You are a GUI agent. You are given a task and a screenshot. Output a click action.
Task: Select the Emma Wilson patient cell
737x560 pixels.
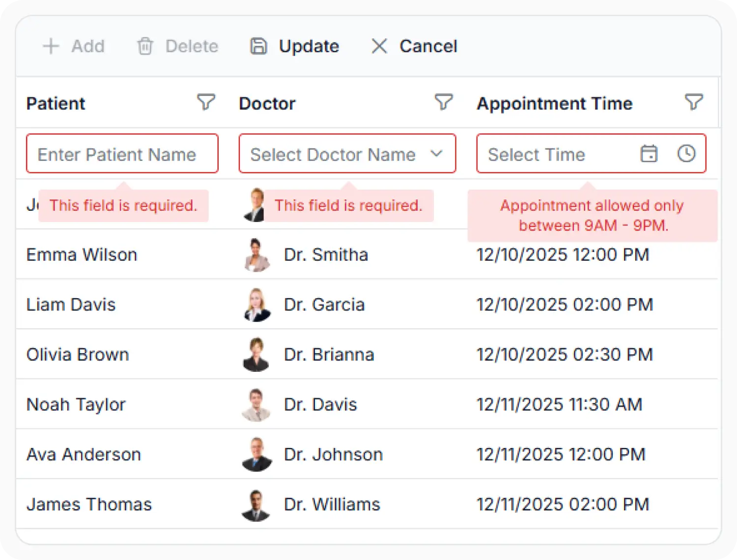click(x=82, y=255)
